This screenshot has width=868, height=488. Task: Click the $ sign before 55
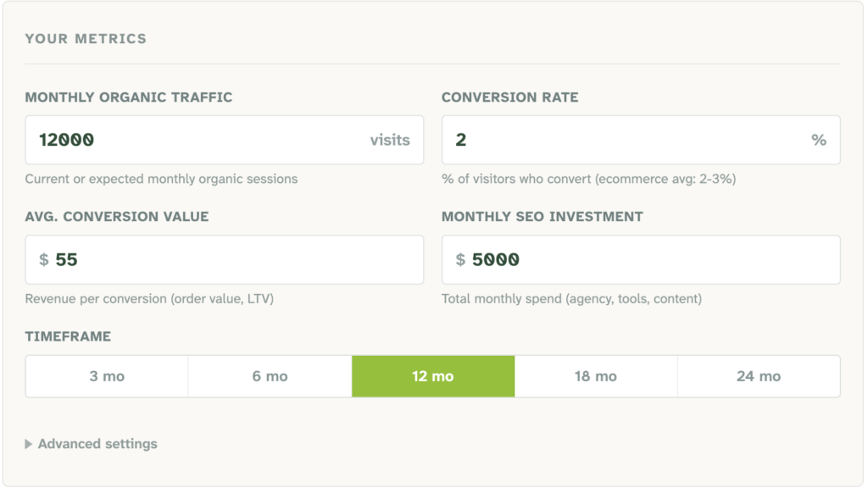(44, 260)
